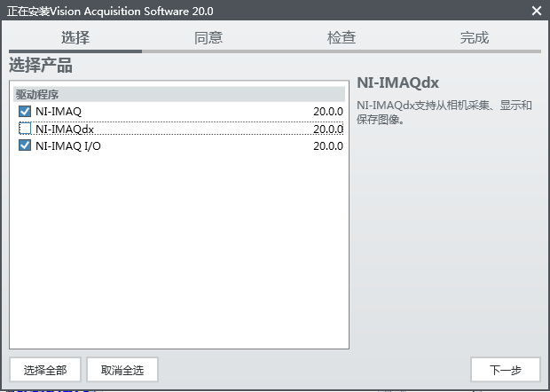
Task: Click the step progress bar below tabs
Action: (x=275, y=51)
